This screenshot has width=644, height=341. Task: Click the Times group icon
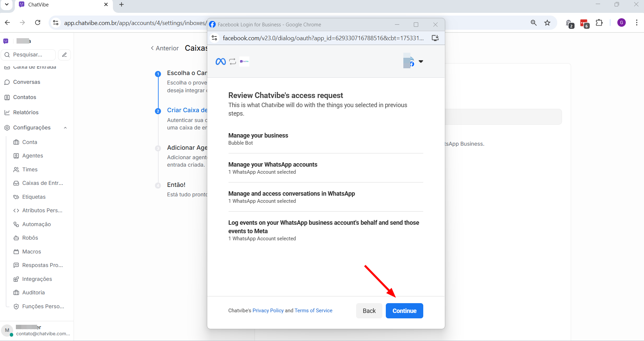click(16, 170)
